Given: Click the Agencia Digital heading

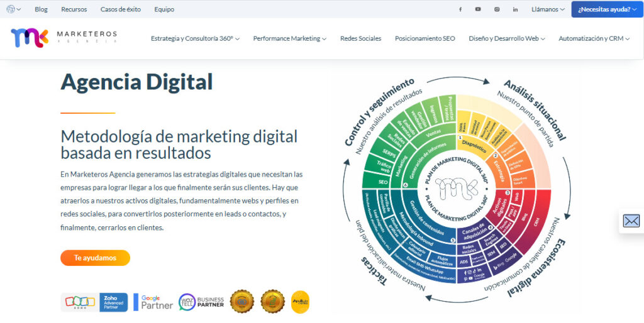Looking at the screenshot, I should (136, 82).
